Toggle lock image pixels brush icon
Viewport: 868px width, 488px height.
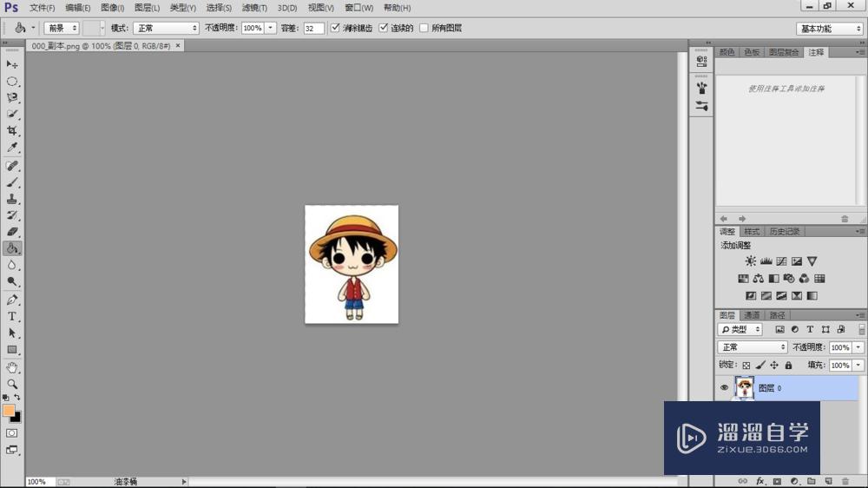coord(760,365)
